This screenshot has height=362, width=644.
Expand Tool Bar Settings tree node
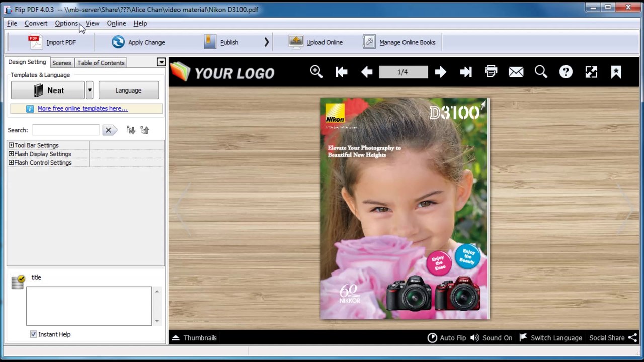11,145
